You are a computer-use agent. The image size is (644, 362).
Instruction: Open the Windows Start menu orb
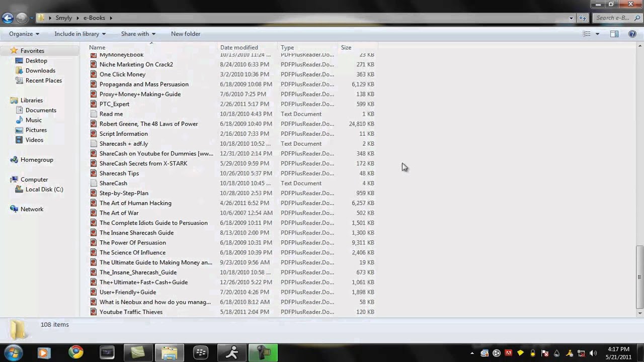click(x=13, y=352)
